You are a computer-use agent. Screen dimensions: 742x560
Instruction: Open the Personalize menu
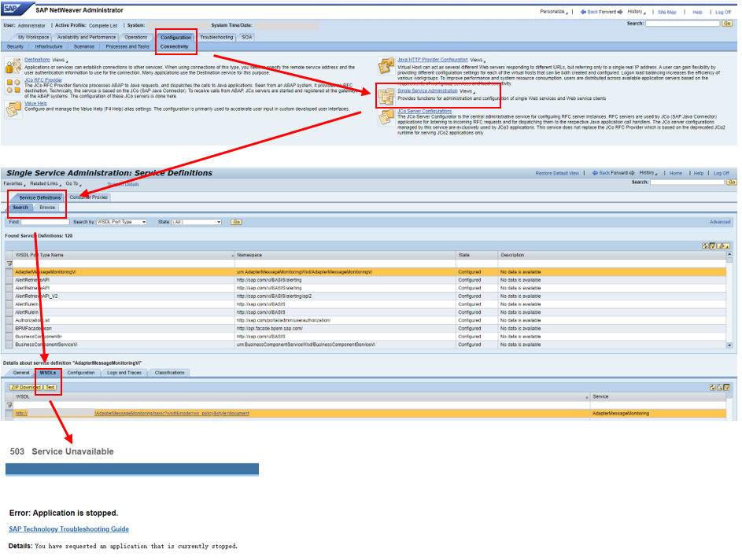click(552, 11)
